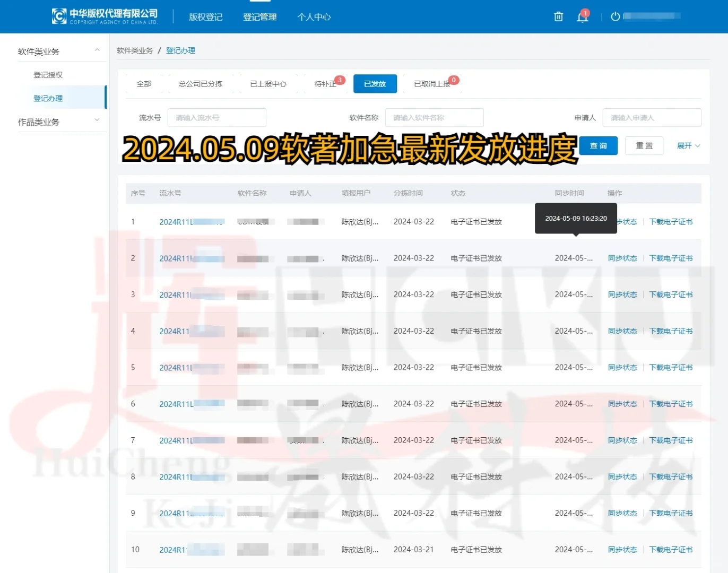This screenshot has width=728, height=573.
Task: Switch to the 已发放 status tab
Action: pyautogui.click(x=375, y=83)
